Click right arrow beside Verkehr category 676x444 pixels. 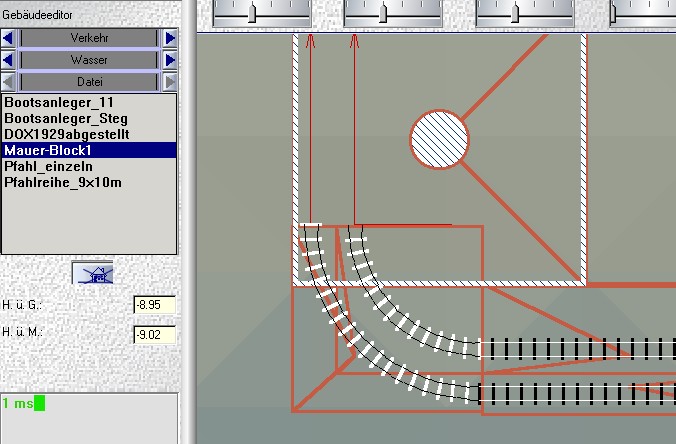tap(170, 38)
